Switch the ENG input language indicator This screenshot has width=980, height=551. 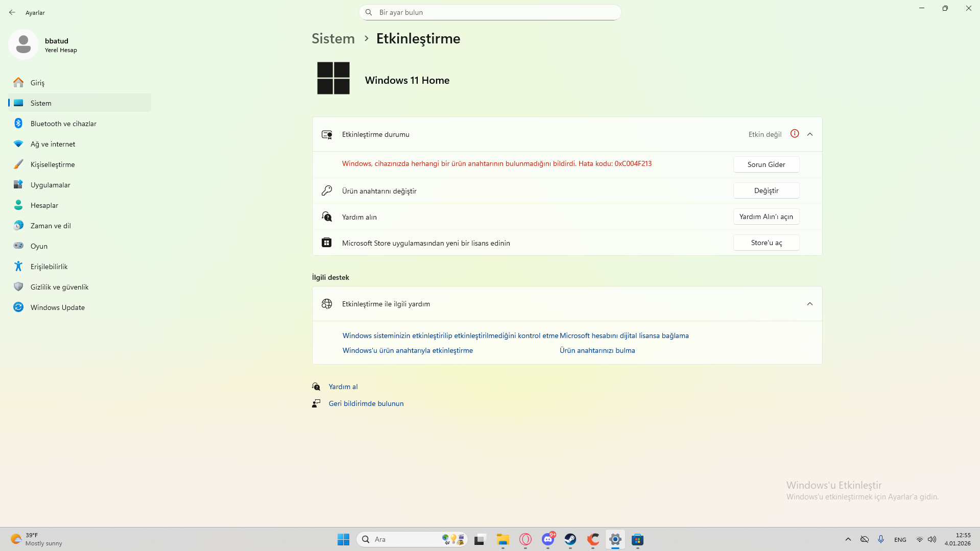coord(900,540)
